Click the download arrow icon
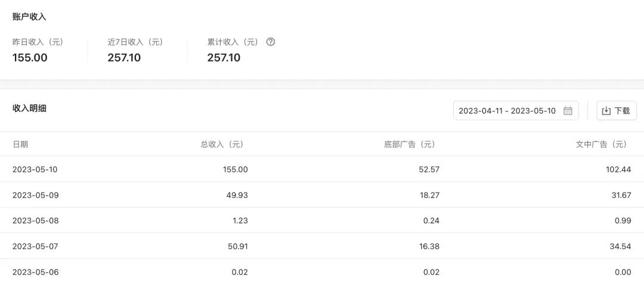The width and height of the screenshot is (644, 284). [x=606, y=111]
